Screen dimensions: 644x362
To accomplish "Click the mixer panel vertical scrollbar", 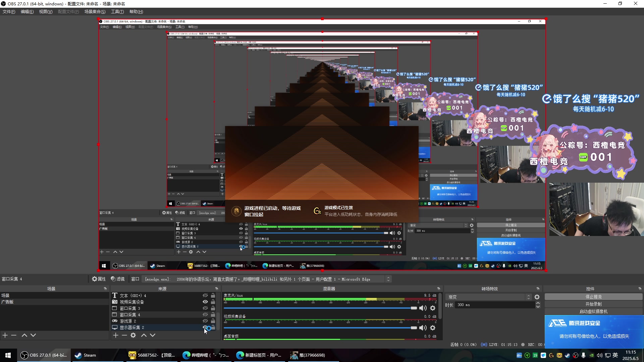I will [440, 306].
